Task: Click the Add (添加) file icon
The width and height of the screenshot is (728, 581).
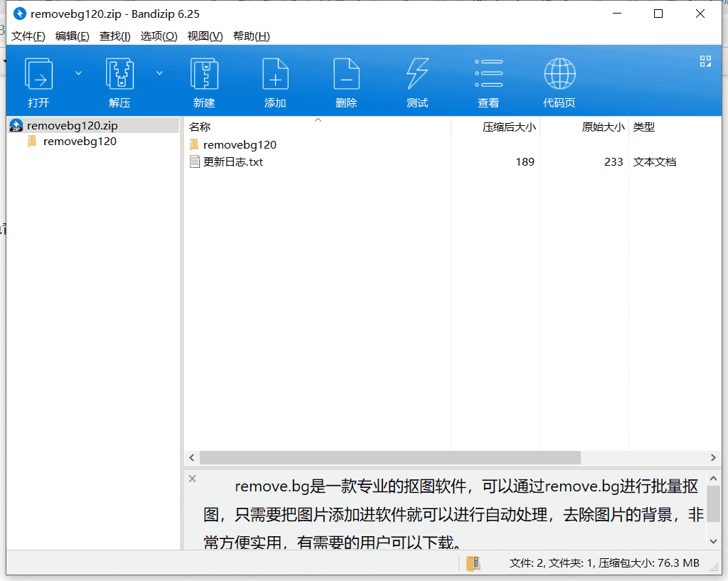Action: pyautogui.click(x=275, y=74)
